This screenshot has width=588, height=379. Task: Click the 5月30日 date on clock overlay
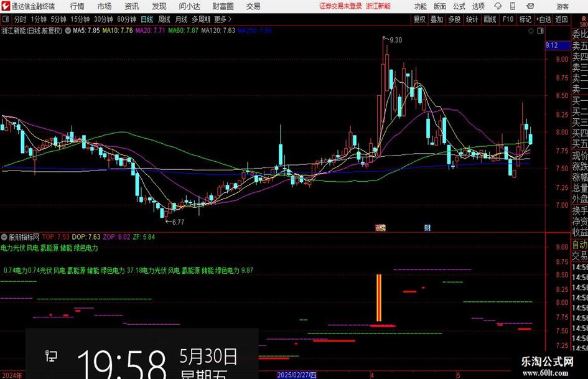[x=208, y=357]
